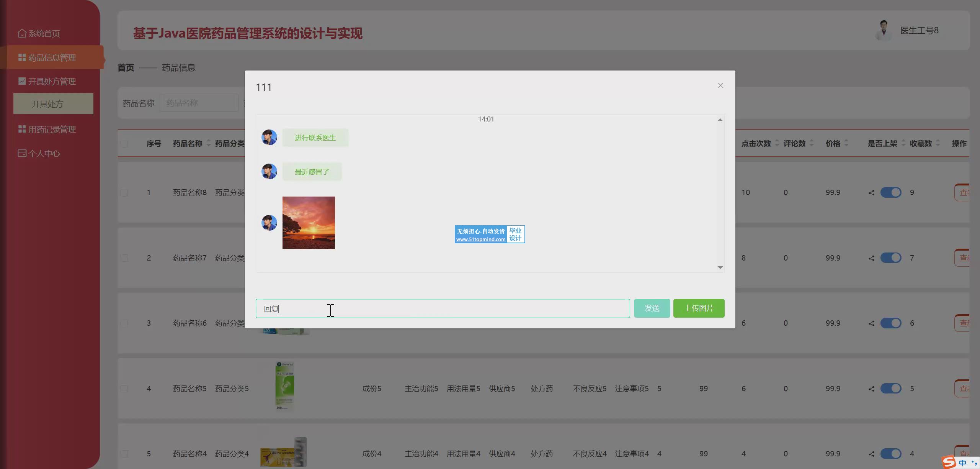Screen dimensions: 980x469
Task: Open the sunset image in chat
Action: click(308, 223)
